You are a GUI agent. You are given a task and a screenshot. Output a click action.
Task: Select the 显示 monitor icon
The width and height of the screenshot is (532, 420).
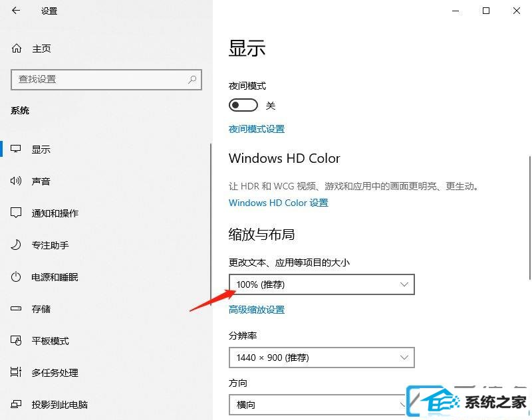tap(15, 149)
